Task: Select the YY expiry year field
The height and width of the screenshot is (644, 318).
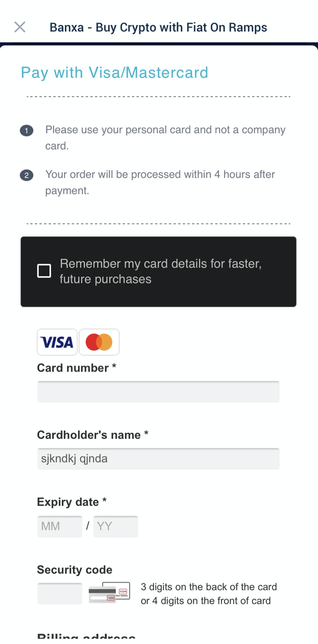Action: 116,526
